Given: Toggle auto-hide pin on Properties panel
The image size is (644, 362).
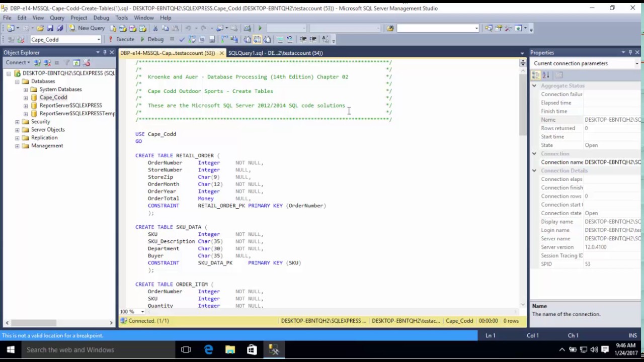Looking at the screenshot, I should pyautogui.click(x=630, y=52).
